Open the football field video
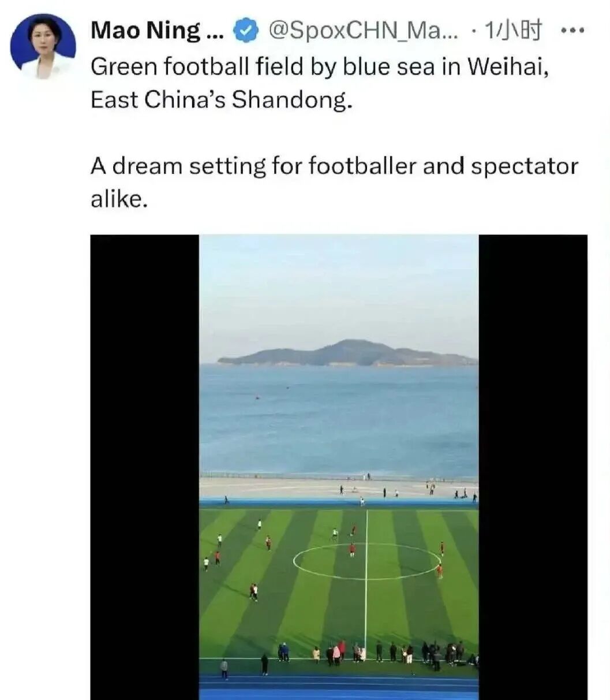This screenshot has height=700, width=610. click(339, 467)
